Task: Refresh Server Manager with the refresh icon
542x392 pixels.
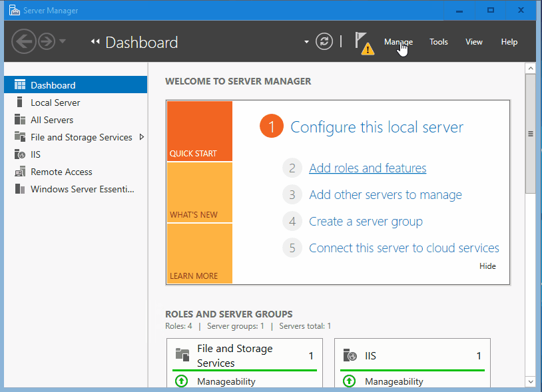Action: pyautogui.click(x=324, y=41)
